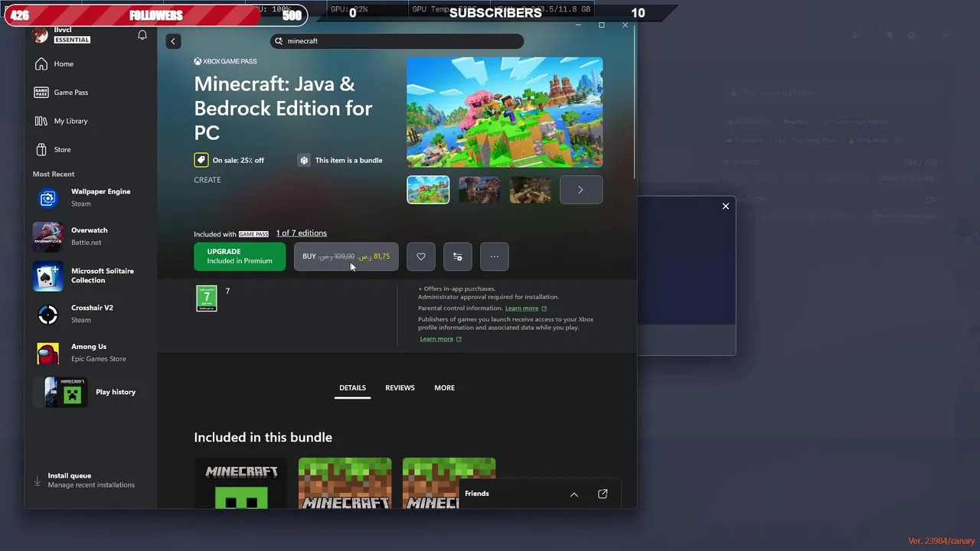Click the UPGRADE Included in Premium button
Screen dimensions: 980x551
240,256
